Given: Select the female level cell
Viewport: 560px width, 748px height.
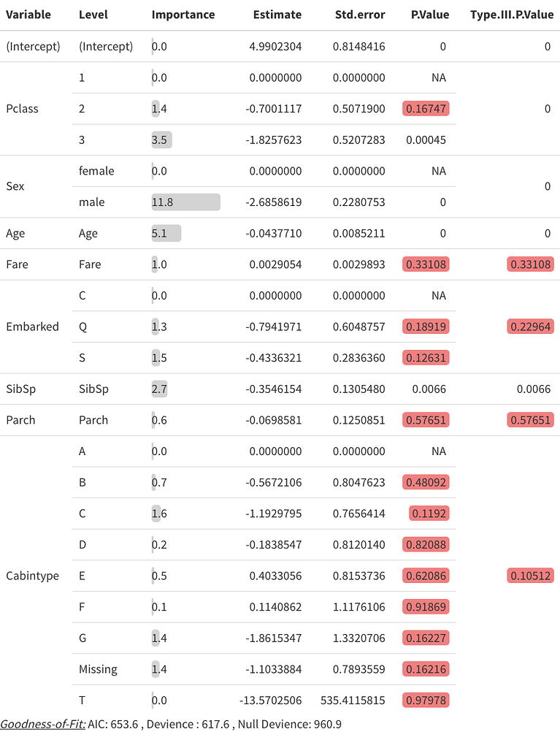Looking at the screenshot, I should pyautogui.click(x=96, y=171).
